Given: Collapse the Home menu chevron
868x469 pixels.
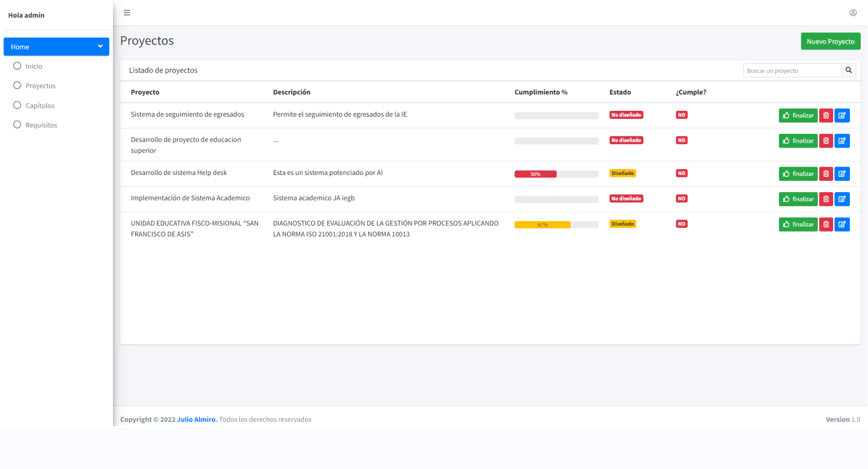Looking at the screenshot, I should pyautogui.click(x=100, y=47).
